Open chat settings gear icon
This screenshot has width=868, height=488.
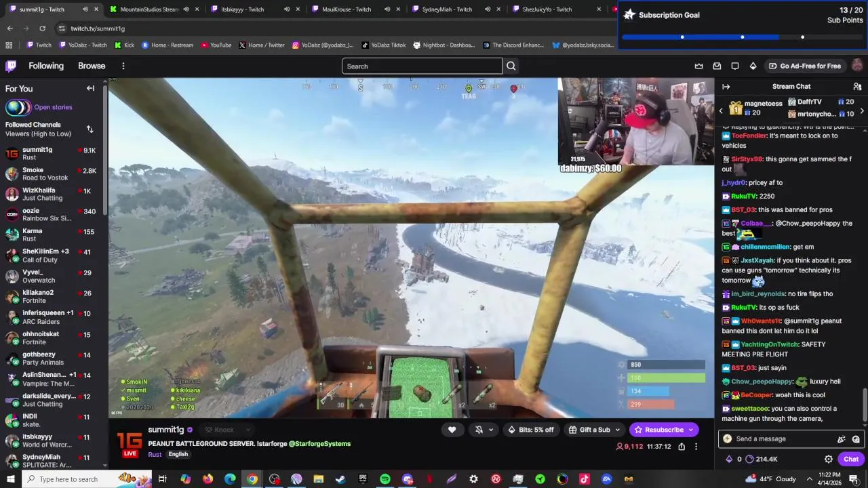click(828, 459)
